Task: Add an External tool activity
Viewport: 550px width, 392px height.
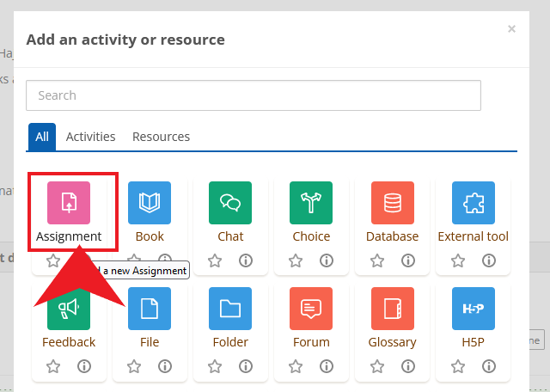Action: 473,203
